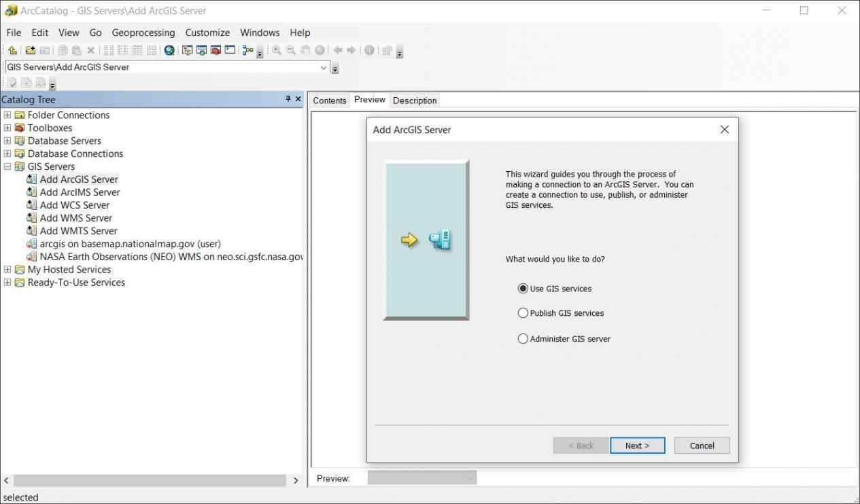Open the red ArcToolbox icon
The height and width of the screenshot is (504, 860).
(x=216, y=50)
